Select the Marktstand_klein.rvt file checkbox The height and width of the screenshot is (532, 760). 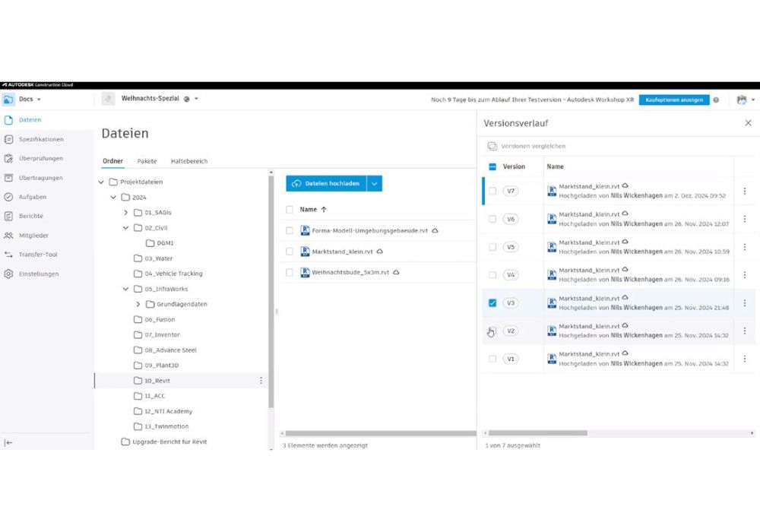[290, 252]
